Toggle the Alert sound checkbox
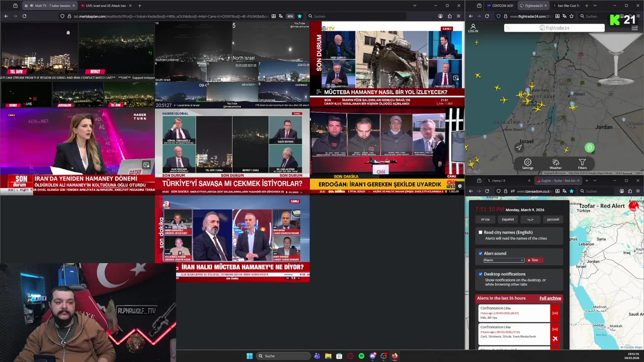 (x=480, y=253)
